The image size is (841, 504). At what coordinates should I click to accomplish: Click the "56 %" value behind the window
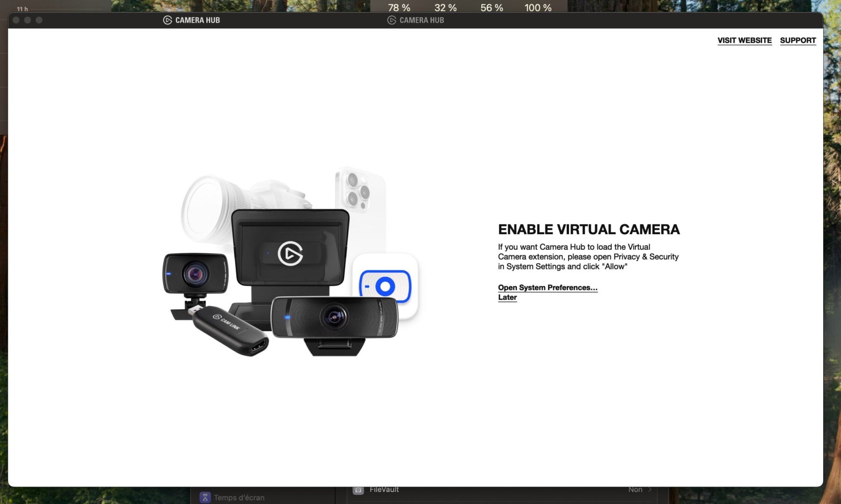(x=491, y=7)
